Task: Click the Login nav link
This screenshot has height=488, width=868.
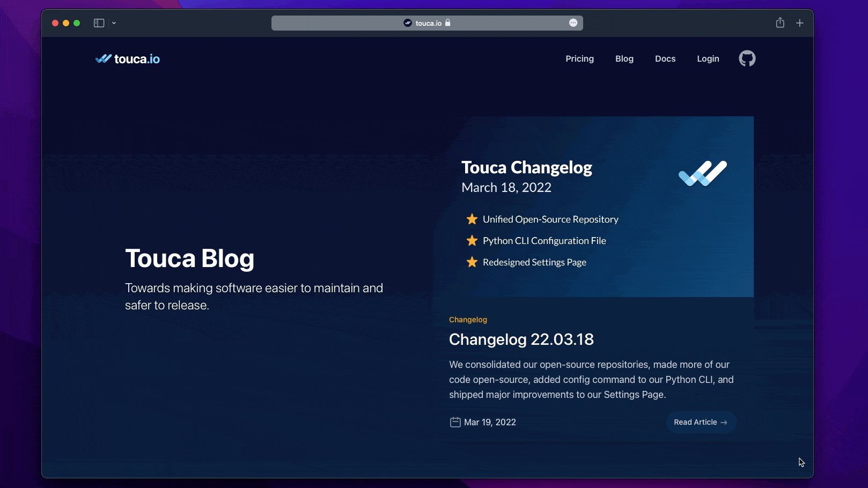Action: 708,58
